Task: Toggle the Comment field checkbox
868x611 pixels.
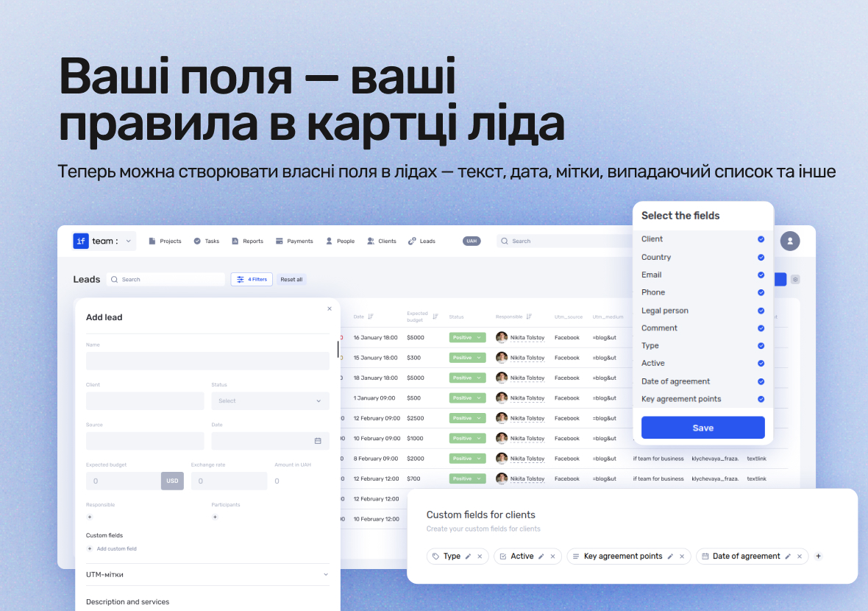Action: click(x=761, y=328)
